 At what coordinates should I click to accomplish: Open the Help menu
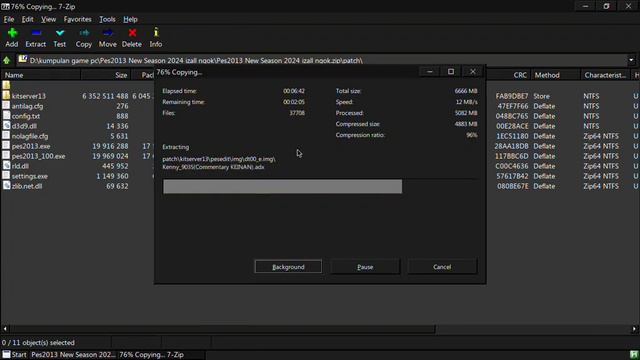coord(130,19)
